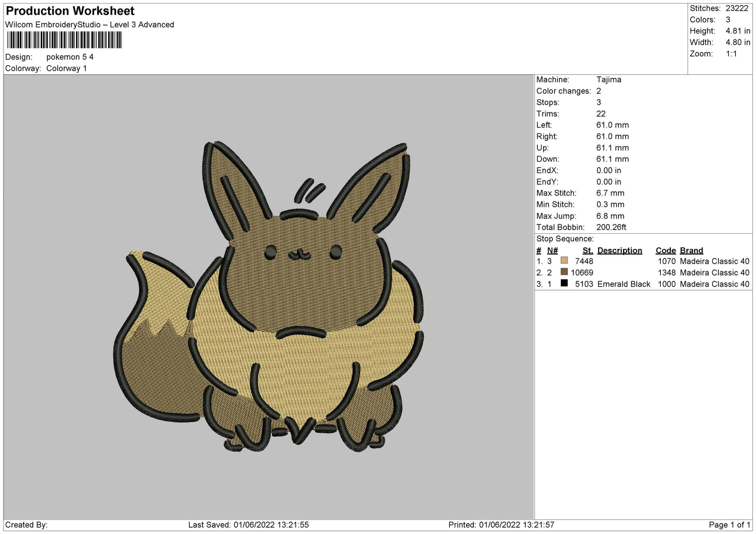Click the Stop Sequence heading
Screen dimensions: 756x534
tap(565, 239)
